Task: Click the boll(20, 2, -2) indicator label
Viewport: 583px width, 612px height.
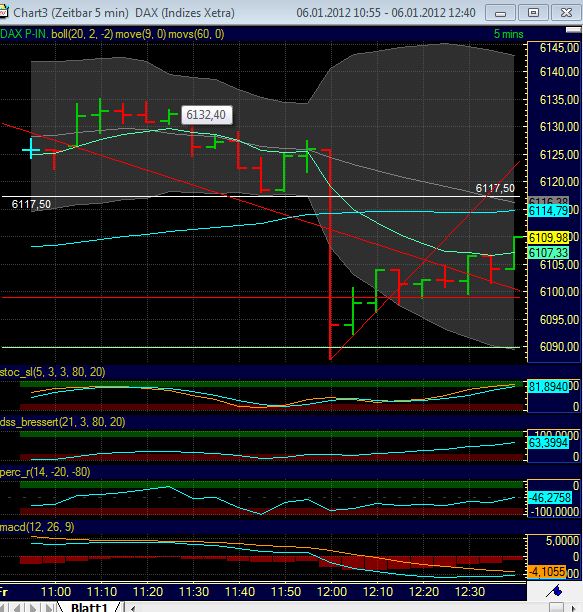Action: point(82,34)
